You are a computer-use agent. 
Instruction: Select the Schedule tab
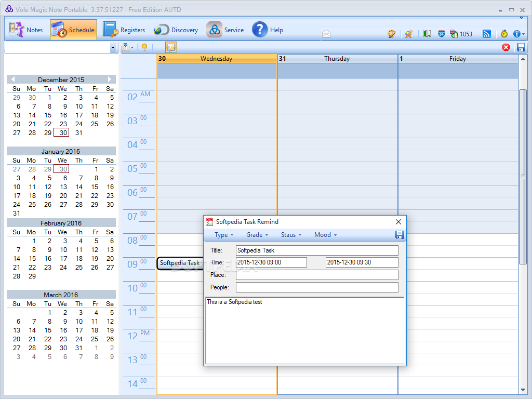(x=73, y=30)
